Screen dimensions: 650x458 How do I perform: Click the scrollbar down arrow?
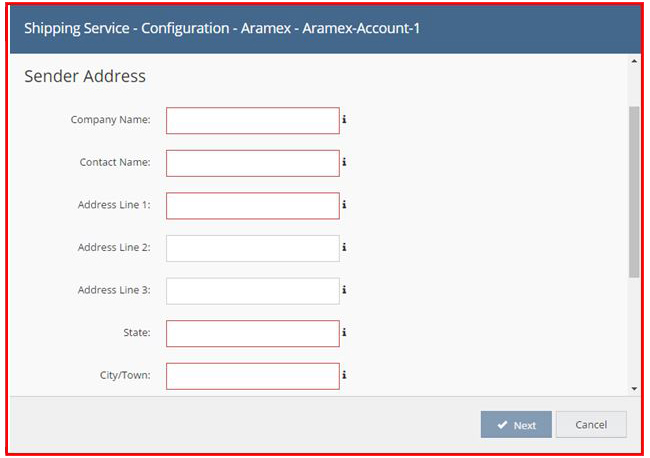634,389
